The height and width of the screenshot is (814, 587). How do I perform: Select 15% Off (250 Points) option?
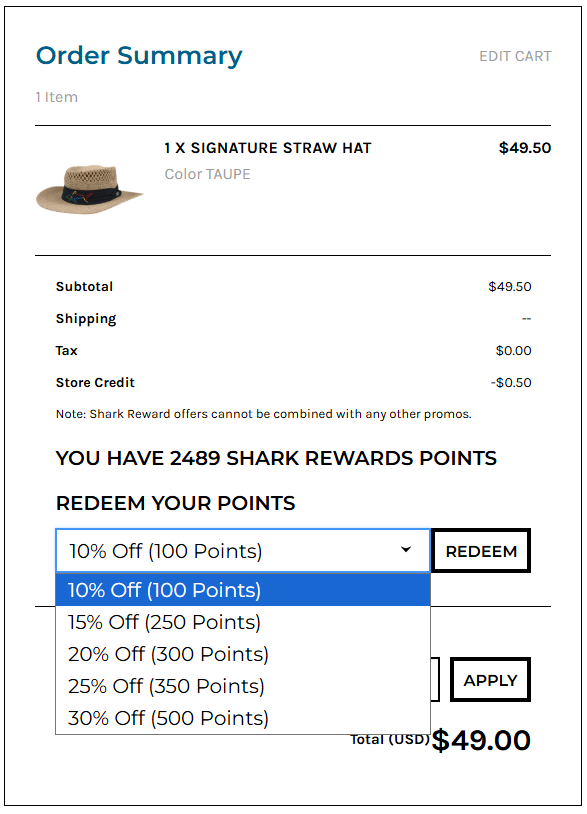click(243, 622)
